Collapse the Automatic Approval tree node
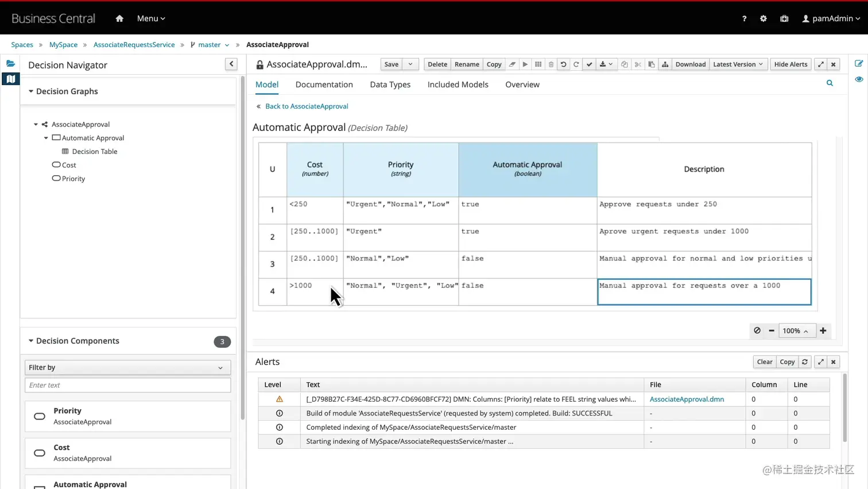868x489 pixels. 46,138
